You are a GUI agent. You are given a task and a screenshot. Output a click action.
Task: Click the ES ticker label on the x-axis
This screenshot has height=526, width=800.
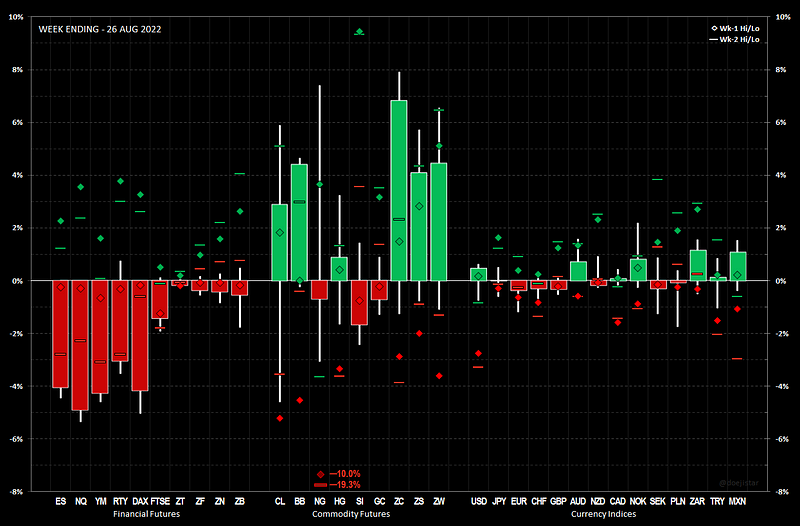[x=60, y=502]
